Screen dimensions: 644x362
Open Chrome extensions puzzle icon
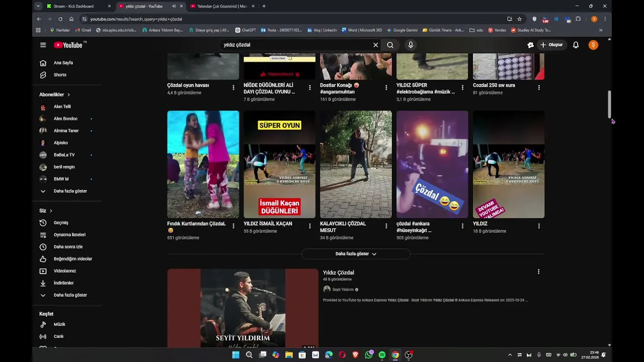(578, 19)
